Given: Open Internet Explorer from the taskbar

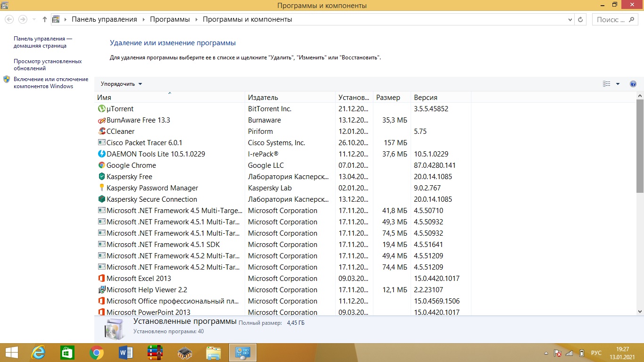Looking at the screenshot, I should pos(38,353).
